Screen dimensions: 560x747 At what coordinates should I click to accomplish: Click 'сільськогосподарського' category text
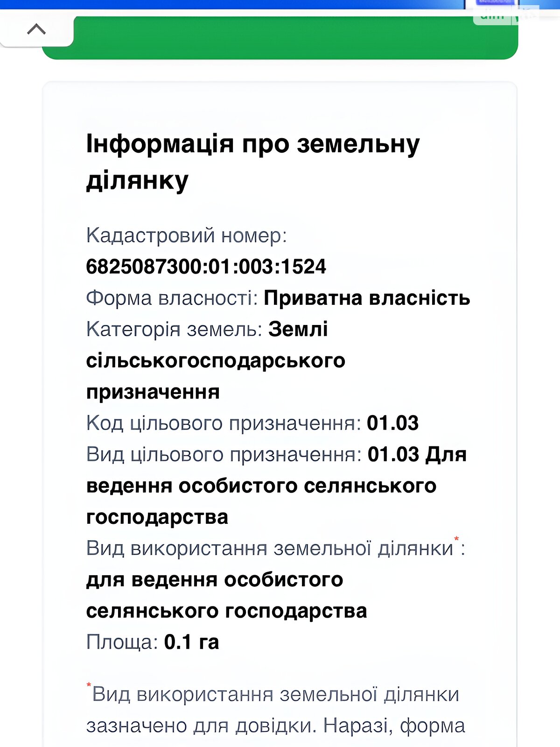pos(216,360)
